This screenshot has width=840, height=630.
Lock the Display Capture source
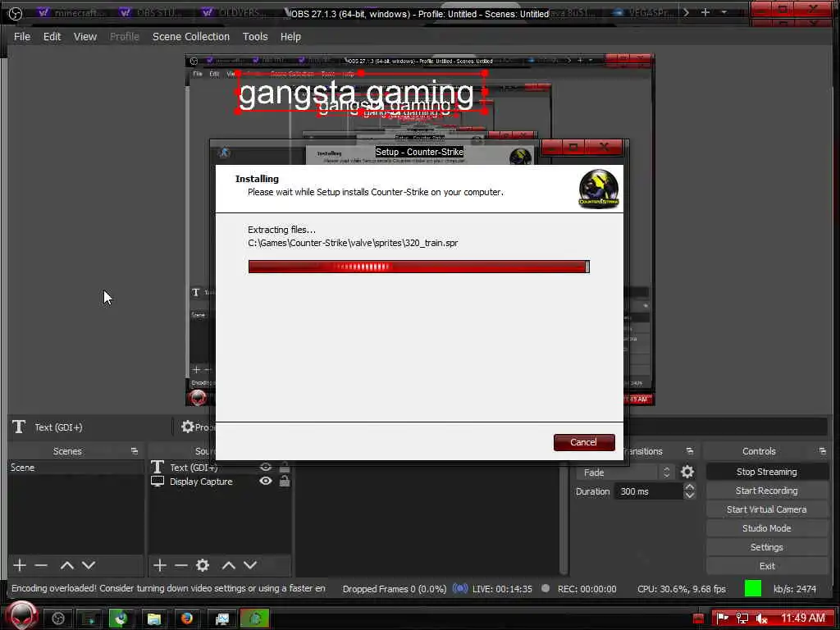click(285, 481)
